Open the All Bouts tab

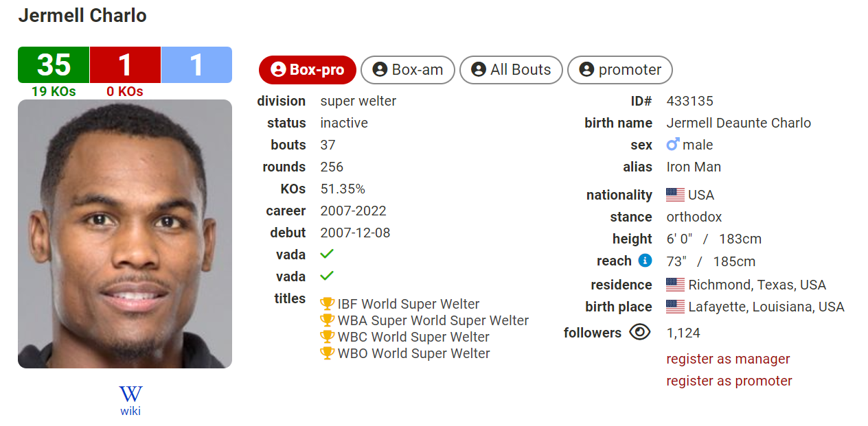tap(511, 70)
